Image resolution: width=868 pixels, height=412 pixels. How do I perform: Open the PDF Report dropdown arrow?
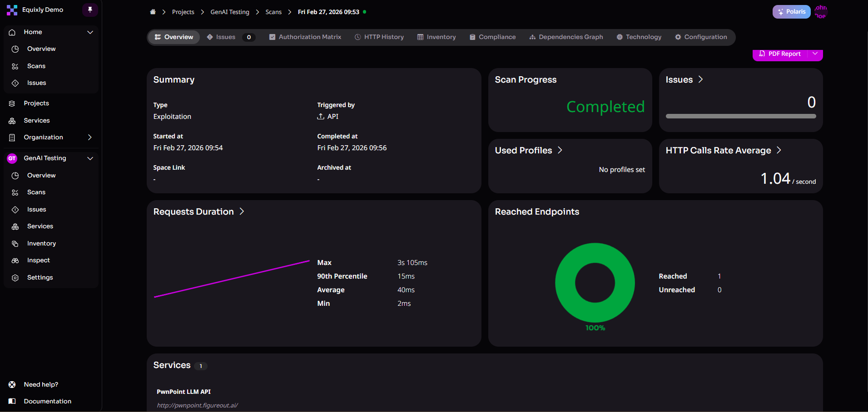point(815,54)
